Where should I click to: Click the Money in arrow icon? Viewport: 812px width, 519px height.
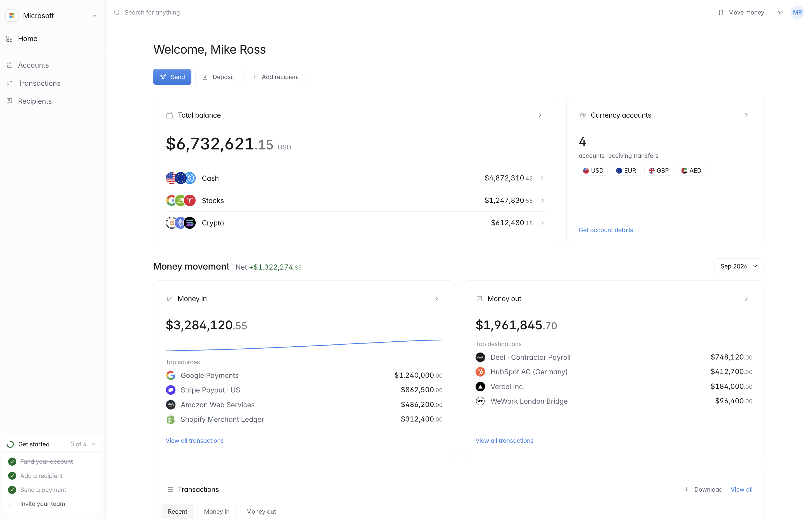pos(170,299)
